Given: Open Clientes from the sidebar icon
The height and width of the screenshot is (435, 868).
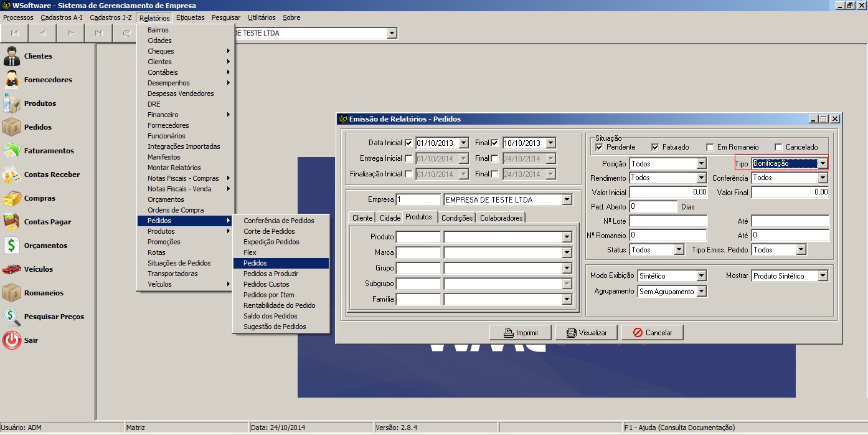Looking at the screenshot, I should click(12, 56).
